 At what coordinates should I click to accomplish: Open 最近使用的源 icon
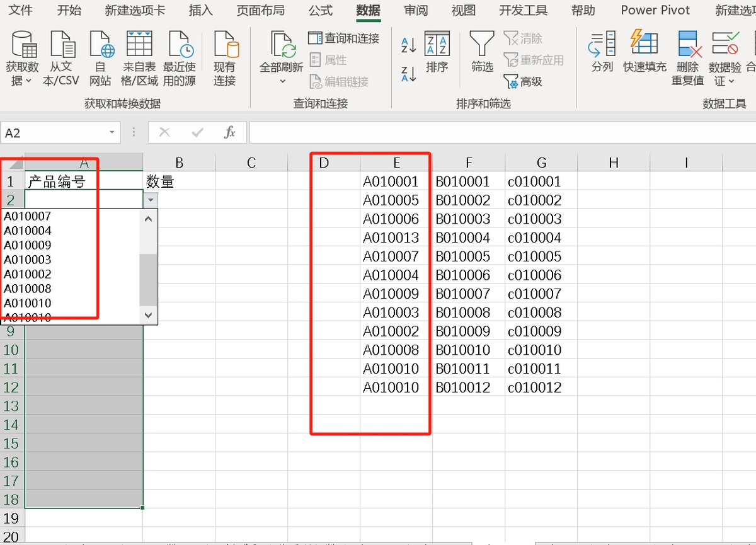(180, 44)
